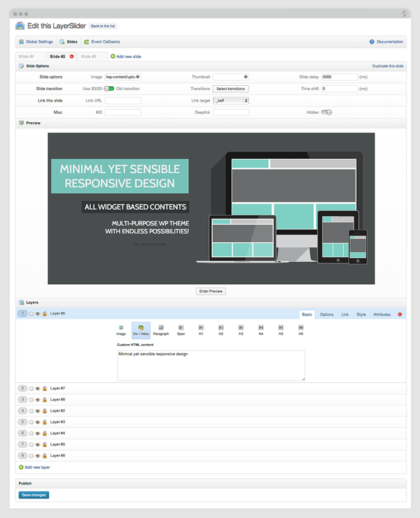Toggle the Use 3D/2D transition switch
The image size is (420, 518).
[109, 89]
